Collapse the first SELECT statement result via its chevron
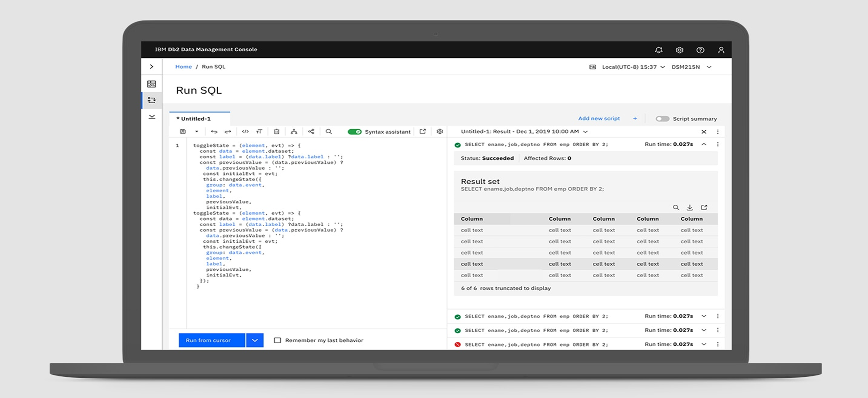The height and width of the screenshot is (398, 868). pyautogui.click(x=705, y=144)
